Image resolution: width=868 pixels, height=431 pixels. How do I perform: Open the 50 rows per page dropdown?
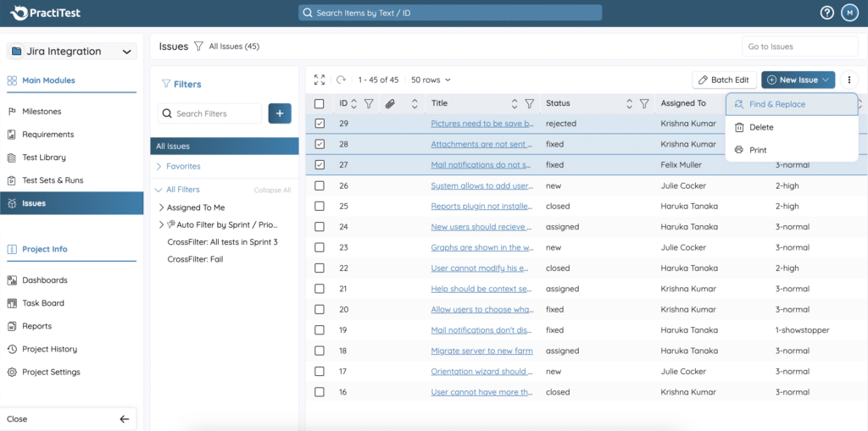pos(431,80)
